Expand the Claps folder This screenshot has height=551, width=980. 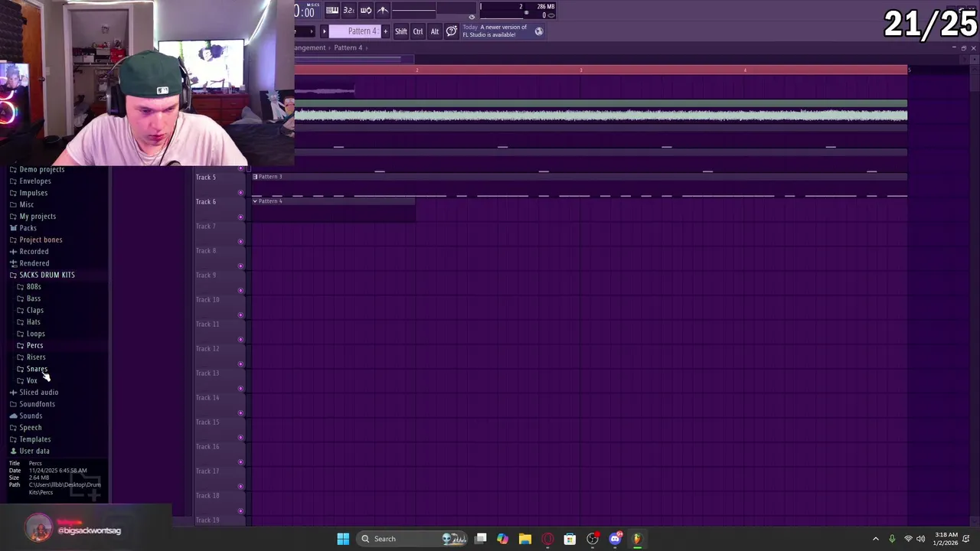tap(31, 310)
